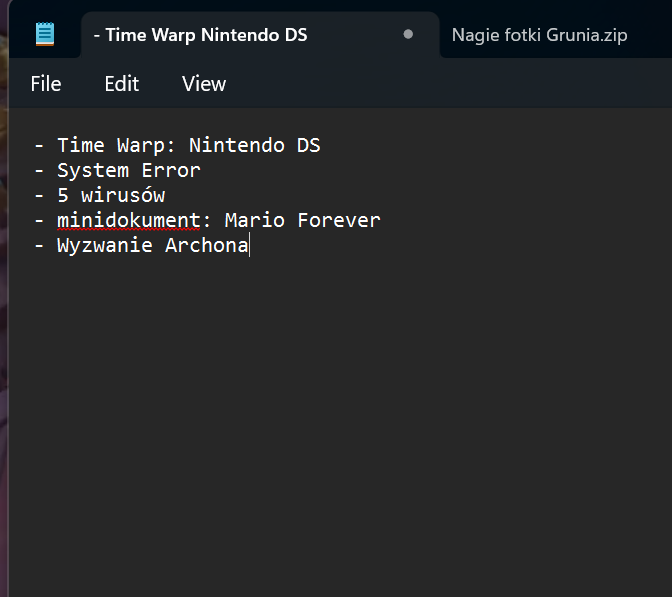The width and height of the screenshot is (672, 597).
Task: Open the Edit menu
Action: 122,84
